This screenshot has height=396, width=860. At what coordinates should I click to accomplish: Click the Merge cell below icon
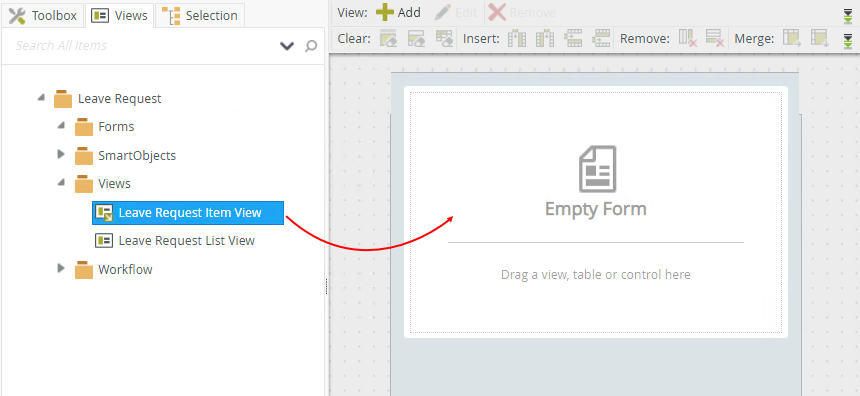(819, 38)
